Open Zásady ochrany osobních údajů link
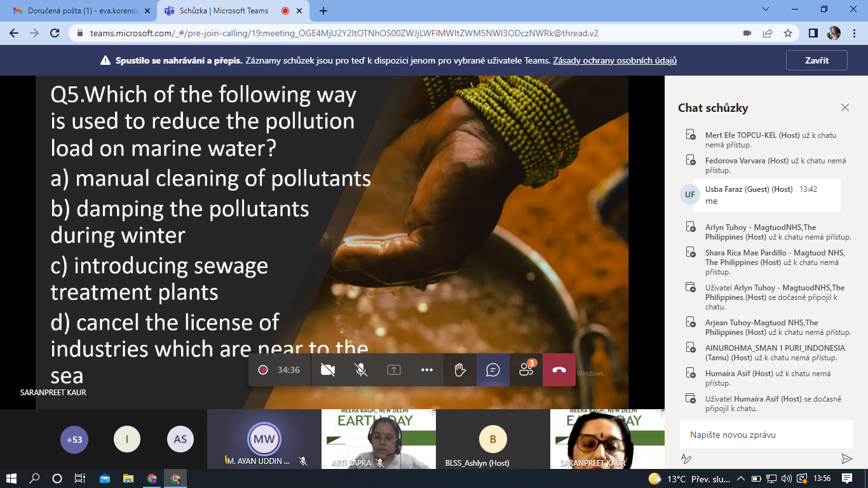868x488 pixels. [x=614, y=60]
